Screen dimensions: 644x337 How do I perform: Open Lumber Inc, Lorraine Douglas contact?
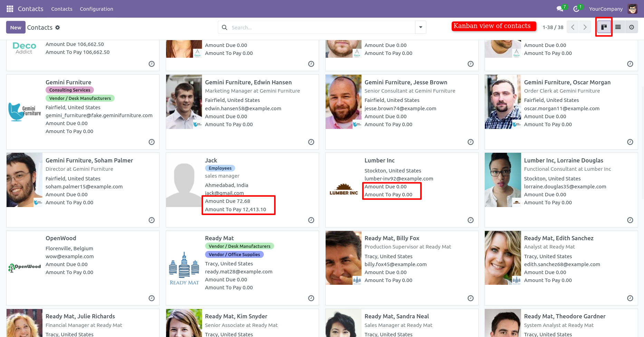coord(564,160)
